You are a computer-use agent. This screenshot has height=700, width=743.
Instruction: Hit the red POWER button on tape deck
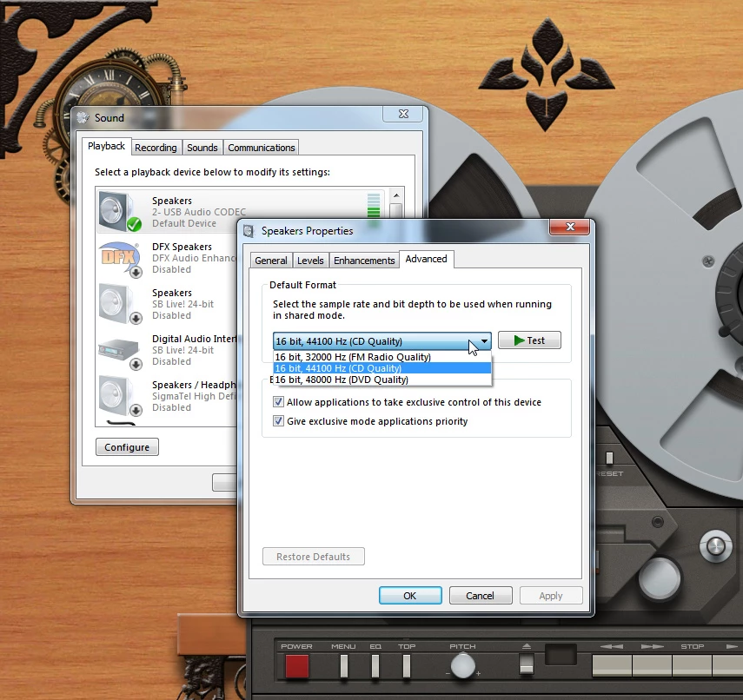pos(297,666)
